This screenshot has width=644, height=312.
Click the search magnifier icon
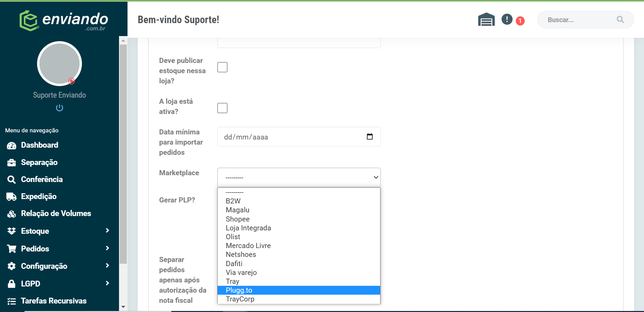coord(620,20)
